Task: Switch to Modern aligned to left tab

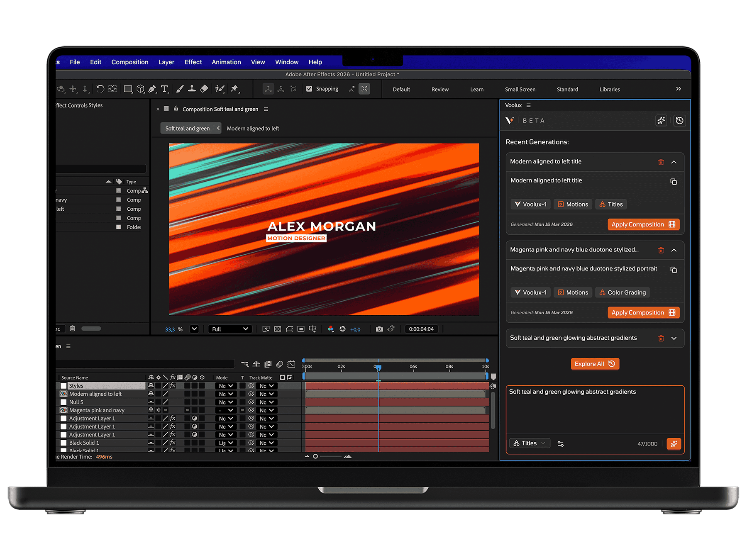Action: coord(252,129)
